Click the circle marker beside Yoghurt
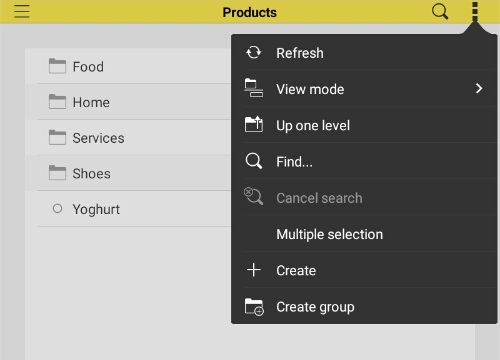Viewport: 500px width, 360px height. 57,209
